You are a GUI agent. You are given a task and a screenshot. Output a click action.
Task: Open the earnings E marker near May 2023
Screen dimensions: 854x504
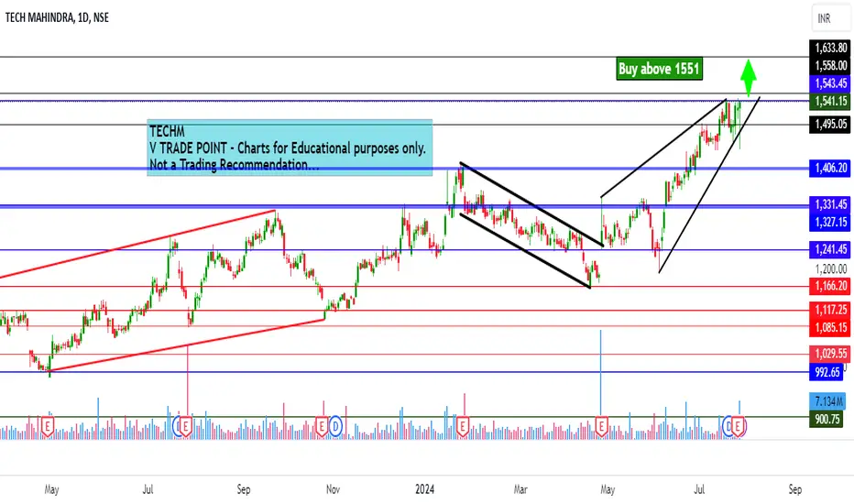coord(48,426)
